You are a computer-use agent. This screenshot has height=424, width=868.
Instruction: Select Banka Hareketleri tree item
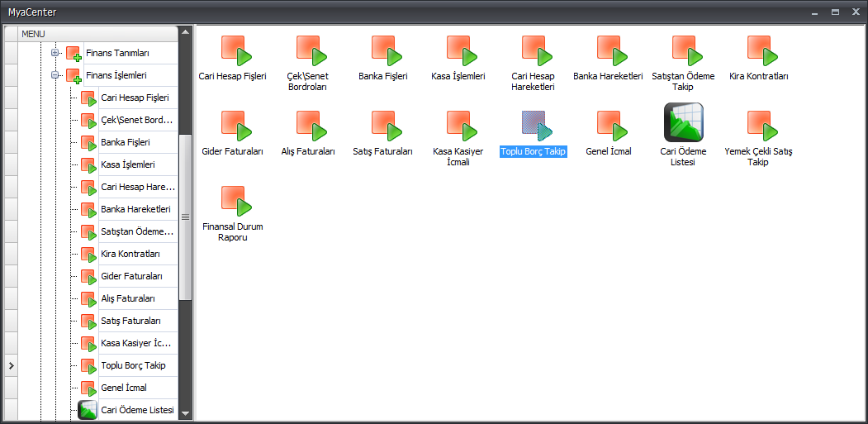(x=136, y=209)
